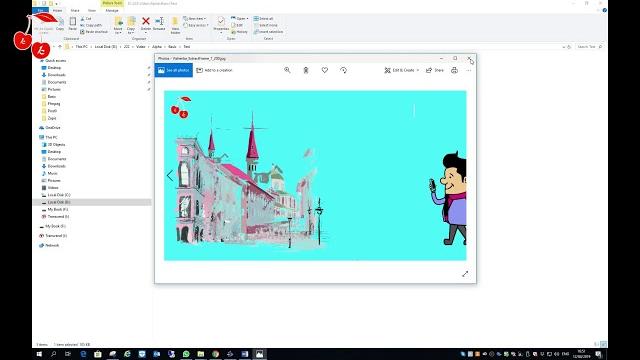Add photo to favorites with heart icon
Viewport: 640px width, 360px height.
[x=324, y=70]
